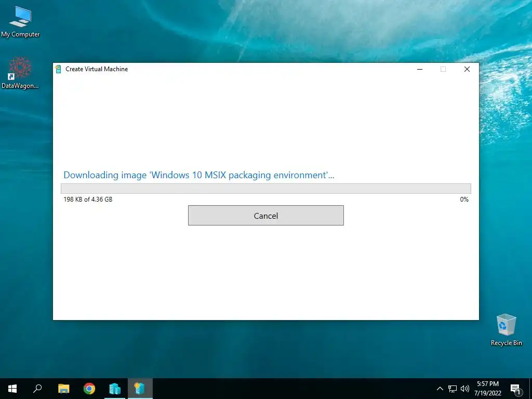Screen dimensions: 532x399
Task: Open clock showing 5:57 PM
Action: 488,389
